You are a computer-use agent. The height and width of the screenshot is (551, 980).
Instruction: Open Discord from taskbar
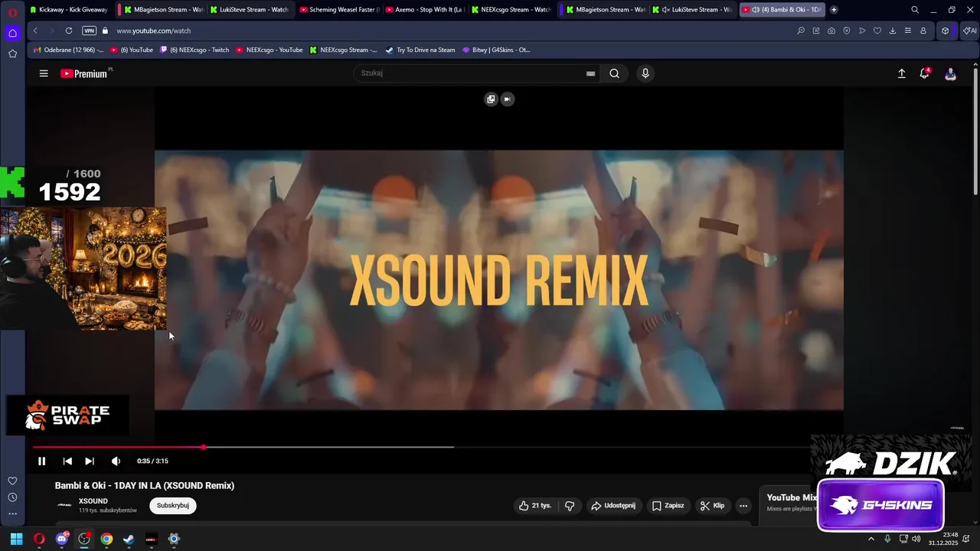(62, 539)
